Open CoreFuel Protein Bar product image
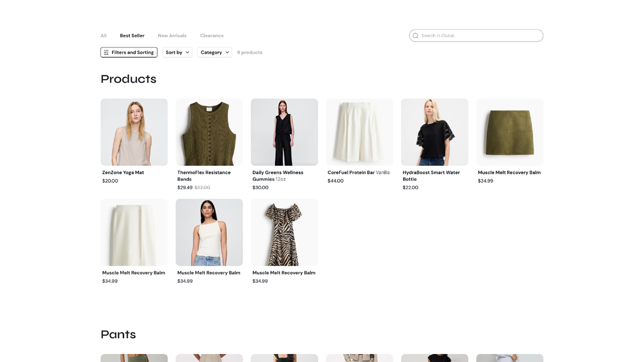The width and height of the screenshot is (644, 362). 360,132
